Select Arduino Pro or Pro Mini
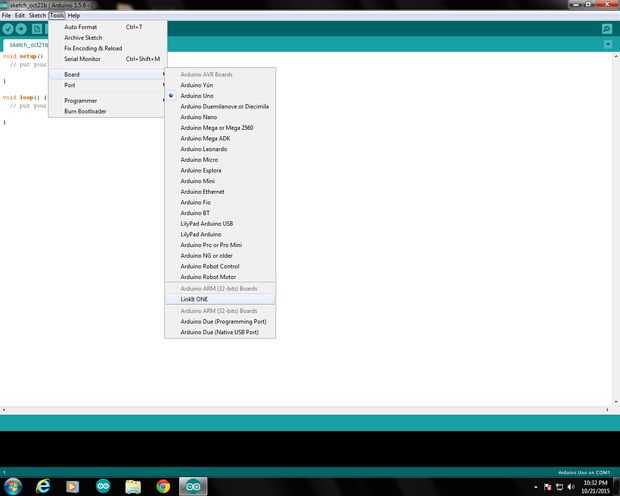Image resolution: width=620 pixels, height=496 pixels. click(x=220, y=245)
